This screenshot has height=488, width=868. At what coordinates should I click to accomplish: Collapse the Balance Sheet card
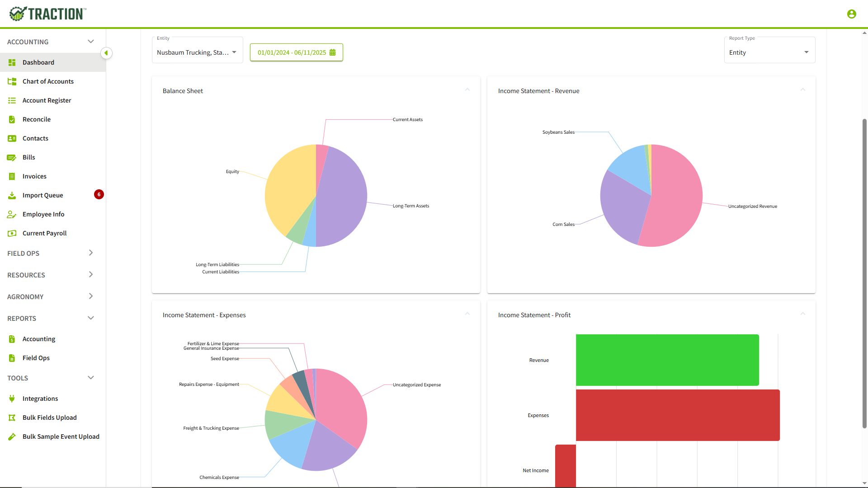[467, 89]
